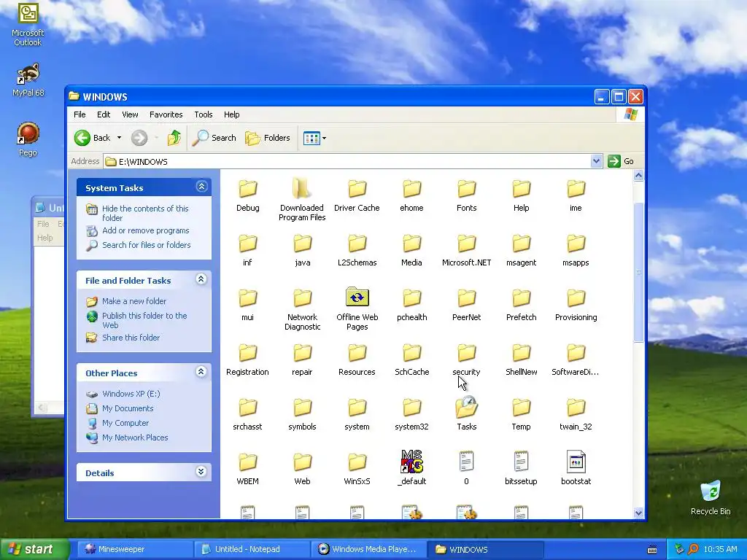Image resolution: width=747 pixels, height=560 pixels.
Task: Go to My Network Places
Action: (135, 437)
